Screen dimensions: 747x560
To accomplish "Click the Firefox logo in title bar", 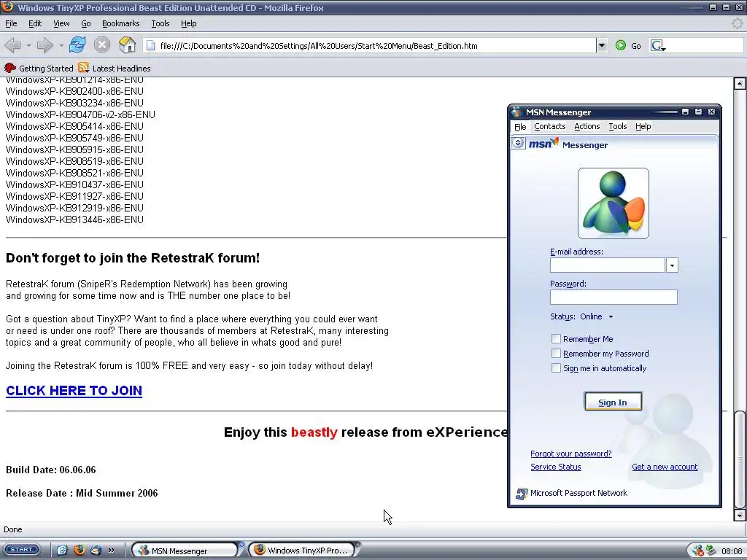I will pyautogui.click(x=7, y=7).
